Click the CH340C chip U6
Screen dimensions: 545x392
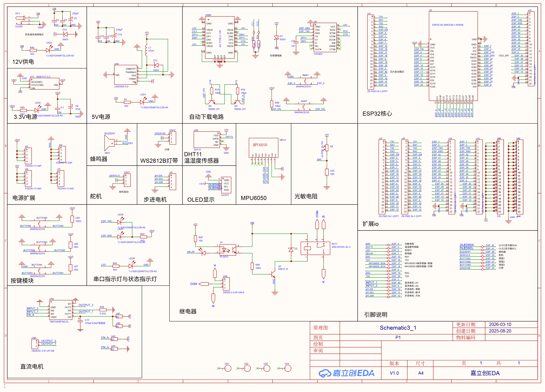coord(325,38)
